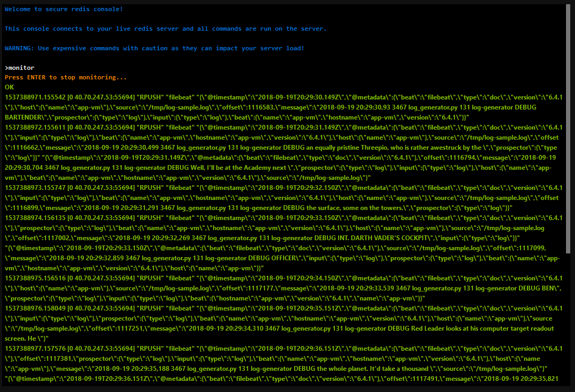Click 'Press ENTER to stop monitoring...' text
Screen dimensions: 575x392
tap(66, 77)
